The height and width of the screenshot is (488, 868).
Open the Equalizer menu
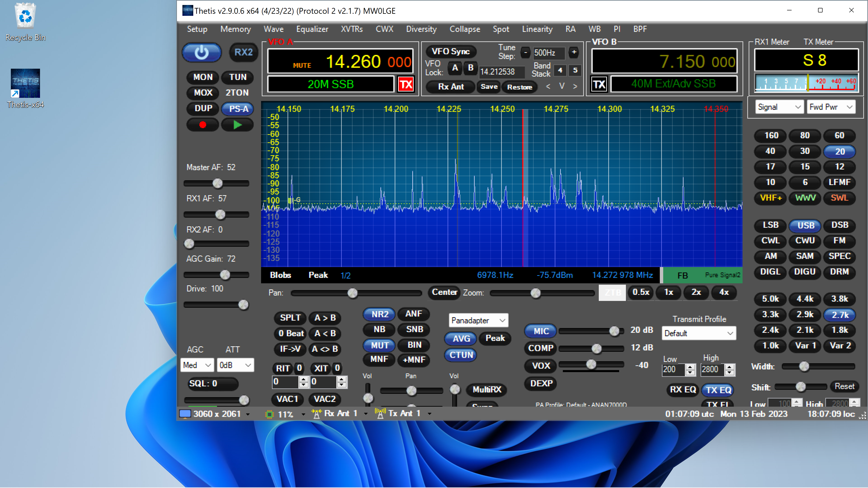click(312, 29)
